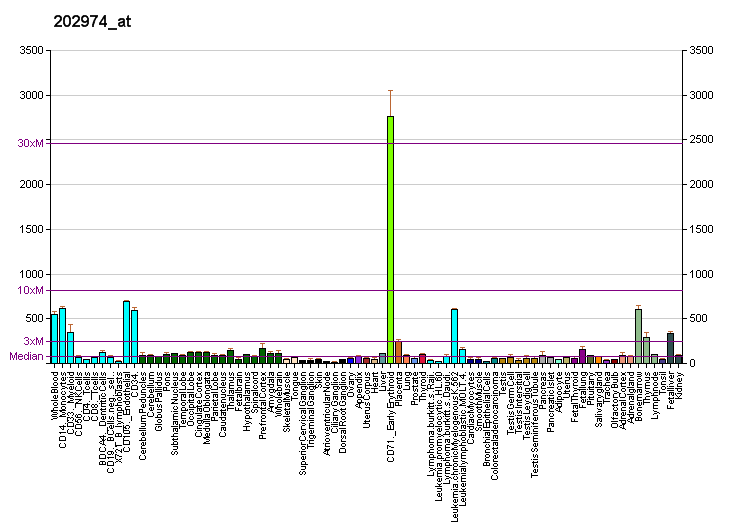732x530 pixels.
Task: Click the CerebellumPeduncles axis label
Action: [143, 416]
